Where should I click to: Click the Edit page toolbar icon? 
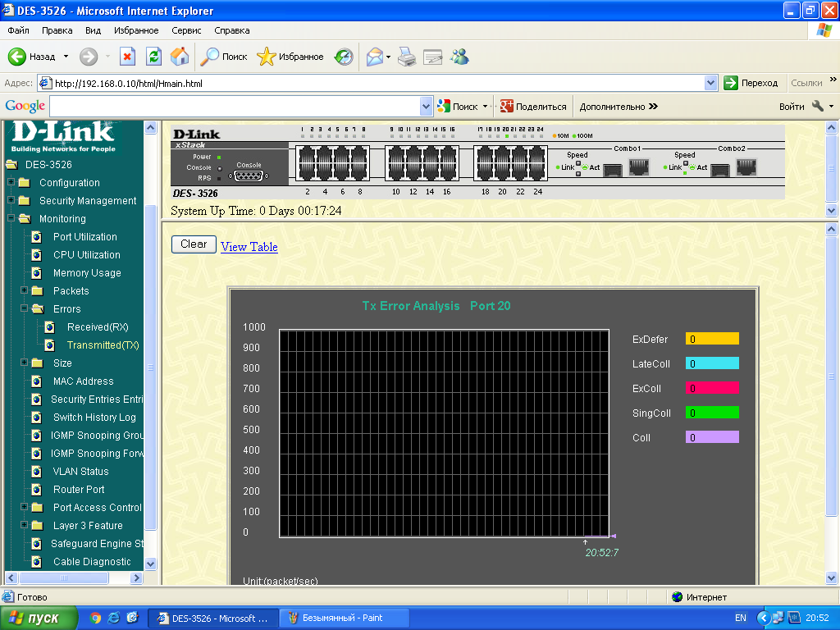tap(432, 57)
